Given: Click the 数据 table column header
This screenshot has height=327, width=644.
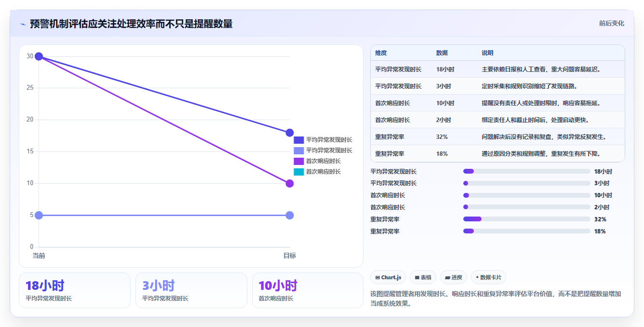Looking at the screenshot, I should coord(442,53).
